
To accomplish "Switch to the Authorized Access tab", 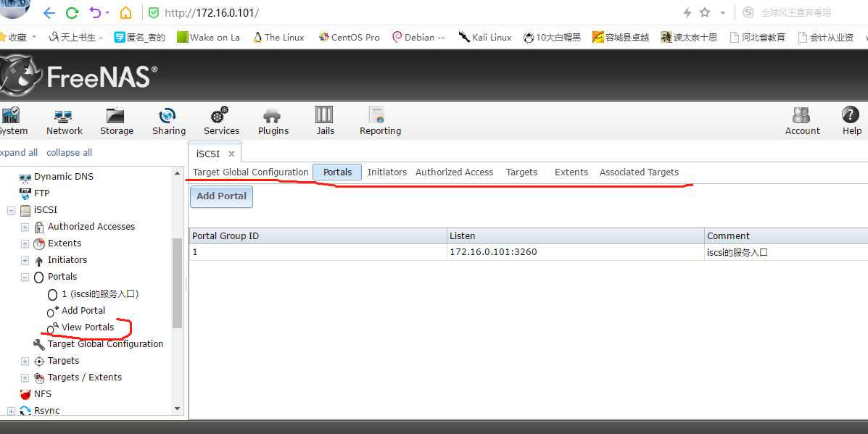I will 454,172.
